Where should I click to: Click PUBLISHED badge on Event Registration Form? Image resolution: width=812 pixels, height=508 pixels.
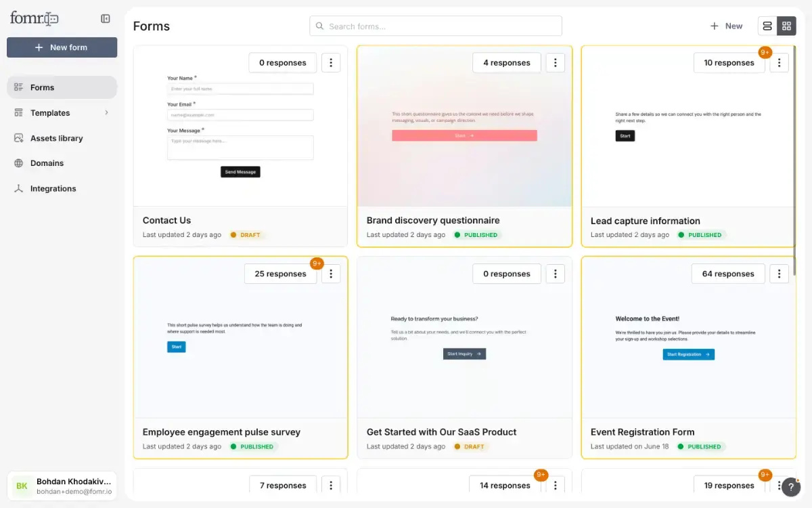point(700,447)
